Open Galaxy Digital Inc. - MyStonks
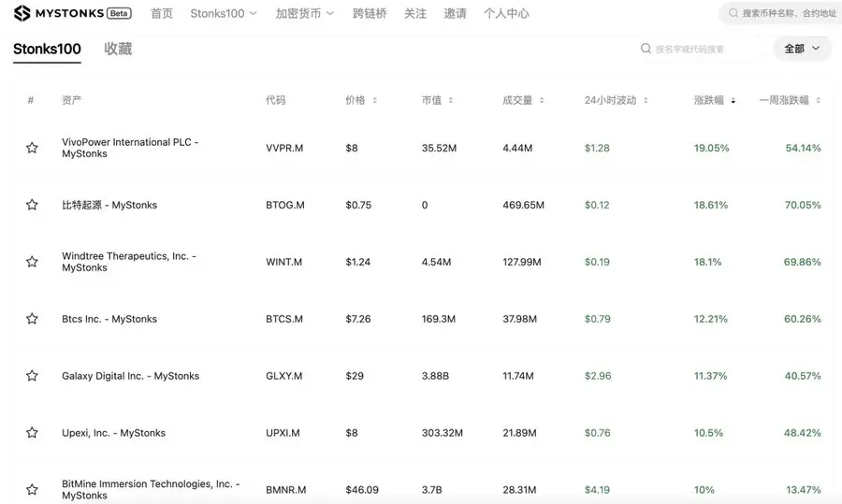The image size is (842, 504). pos(130,376)
